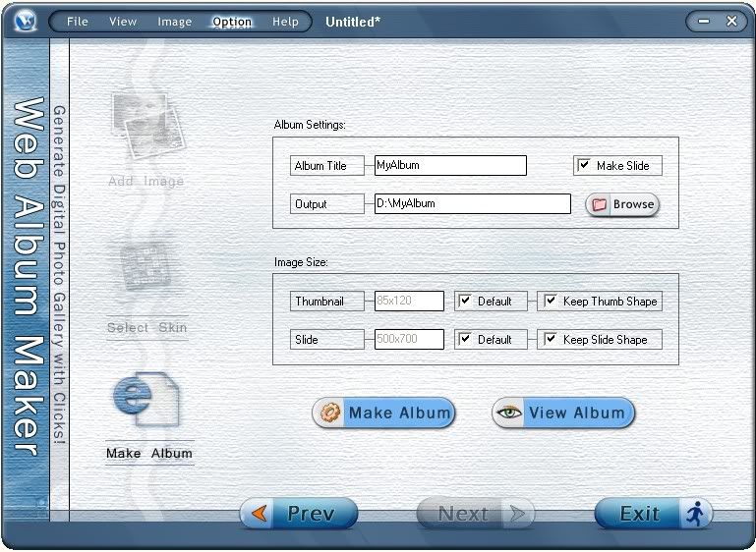
Task: Click the Make Album button text
Action: pos(399,413)
